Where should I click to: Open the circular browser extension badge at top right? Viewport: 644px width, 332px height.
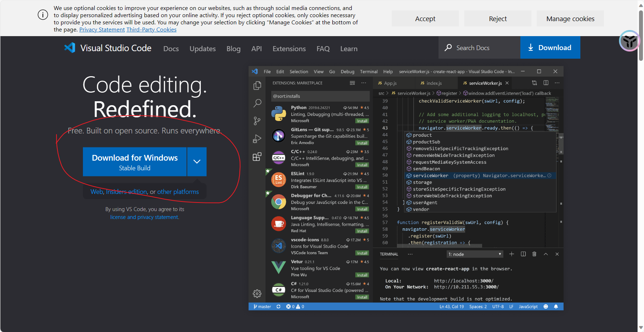[629, 41]
